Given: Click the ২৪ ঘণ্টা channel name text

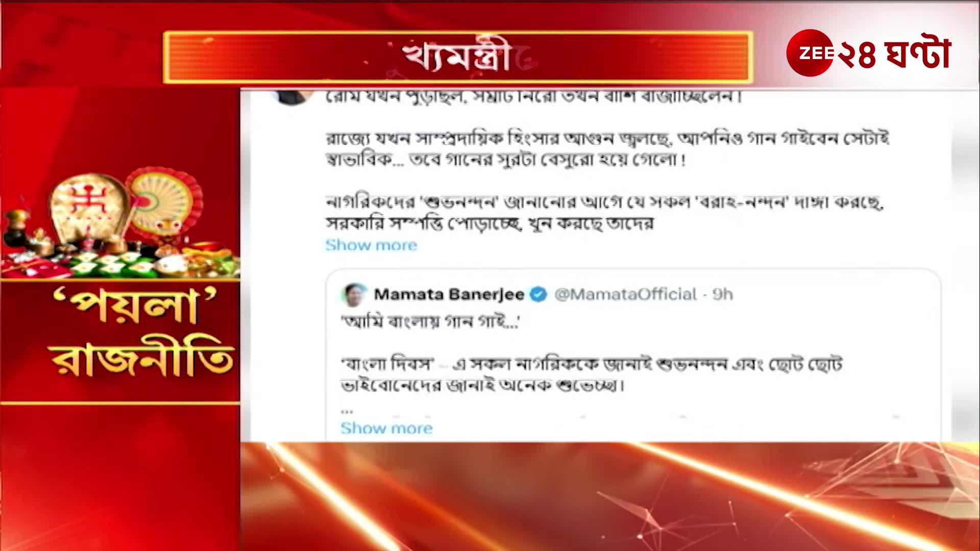Looking at the screenshot, I should point(893,54).
